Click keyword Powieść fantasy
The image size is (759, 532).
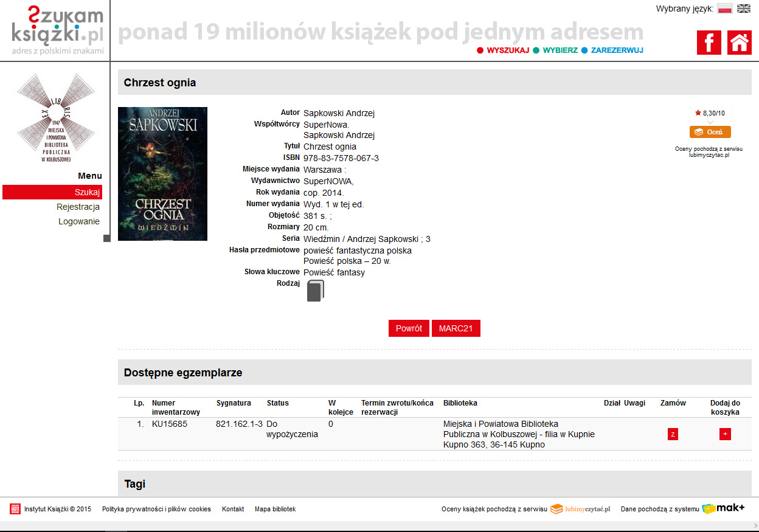334,272
